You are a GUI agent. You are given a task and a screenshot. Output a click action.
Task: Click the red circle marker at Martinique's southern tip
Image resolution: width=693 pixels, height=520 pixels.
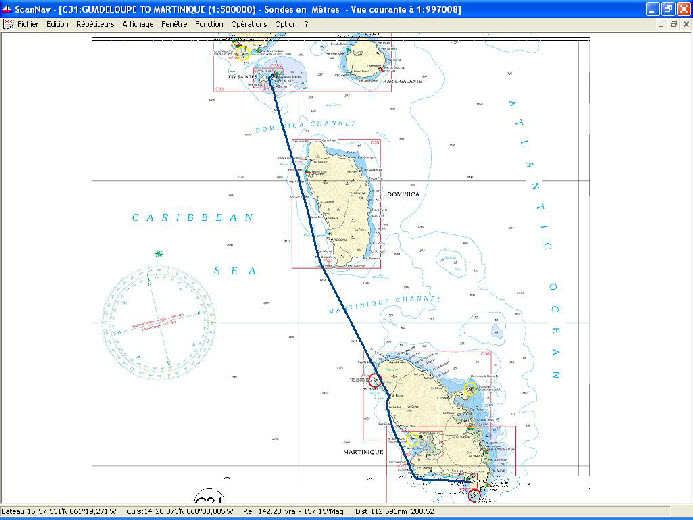coord(474,491)
